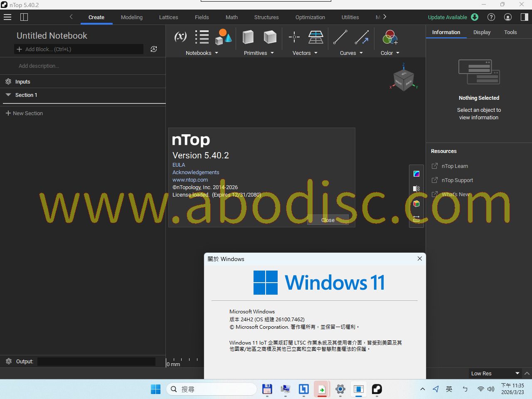The image size is (532, 399).
Task: Click the Color blend circles icon
Action: (389, 37)
